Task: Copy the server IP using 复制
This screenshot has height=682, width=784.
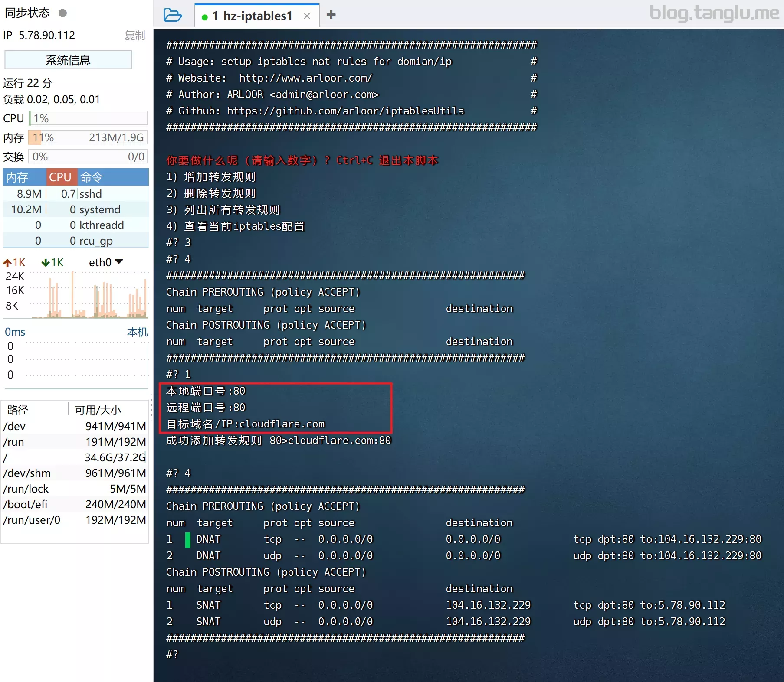Action: [134, 36]
